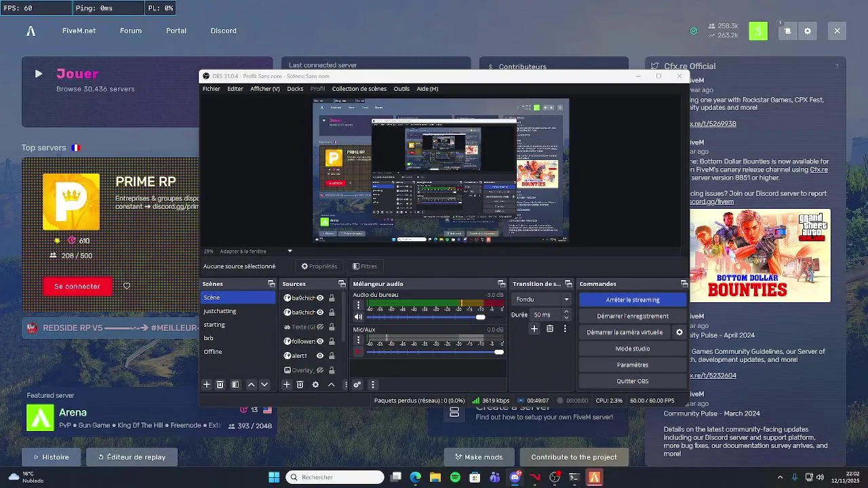868x488 pixels.
Task: Open the Fichier menu
Action: (211, 89)
